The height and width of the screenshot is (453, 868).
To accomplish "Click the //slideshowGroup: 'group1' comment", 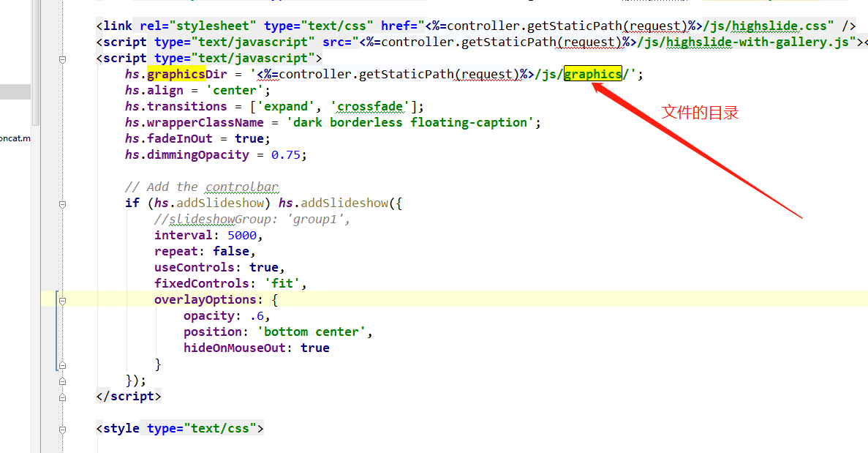I will tap(252, 220).
